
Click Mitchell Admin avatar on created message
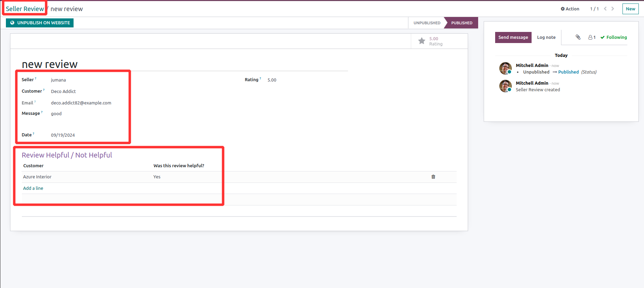[505, 86]
